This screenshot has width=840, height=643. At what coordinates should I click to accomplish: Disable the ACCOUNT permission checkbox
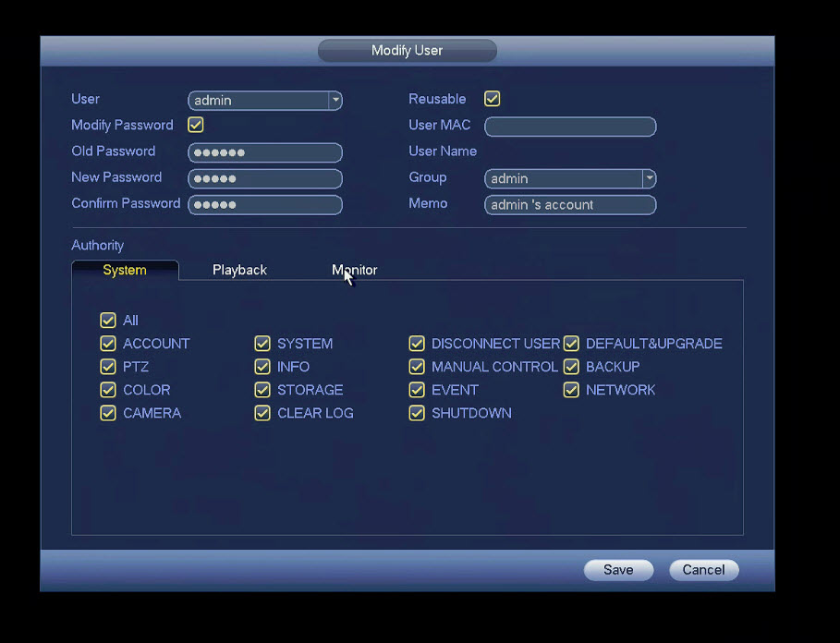(x=108, y=344)
